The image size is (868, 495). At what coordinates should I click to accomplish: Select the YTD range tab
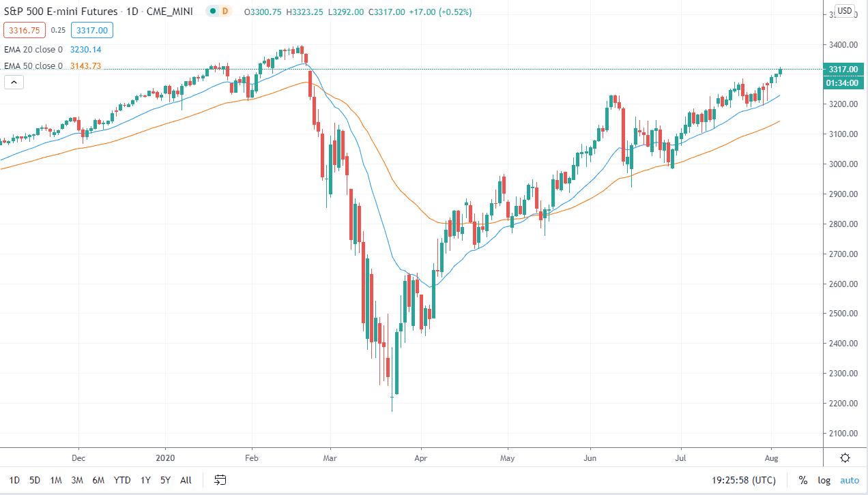click(122, 480)
